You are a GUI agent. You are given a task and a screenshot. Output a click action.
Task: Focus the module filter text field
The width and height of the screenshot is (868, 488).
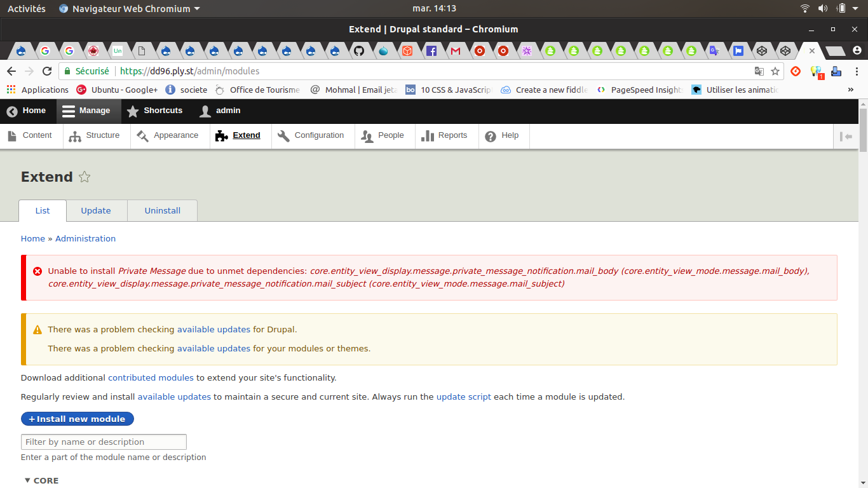coord(104,442)
